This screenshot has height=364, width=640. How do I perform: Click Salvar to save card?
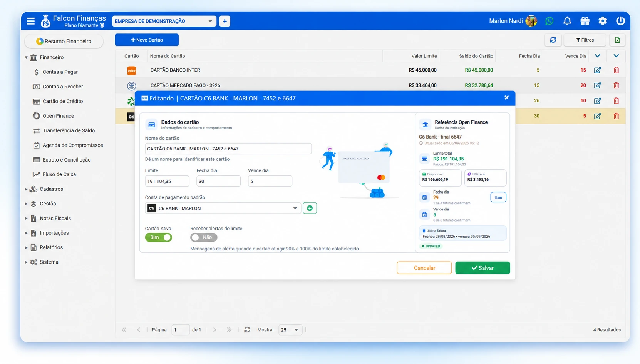483,268
